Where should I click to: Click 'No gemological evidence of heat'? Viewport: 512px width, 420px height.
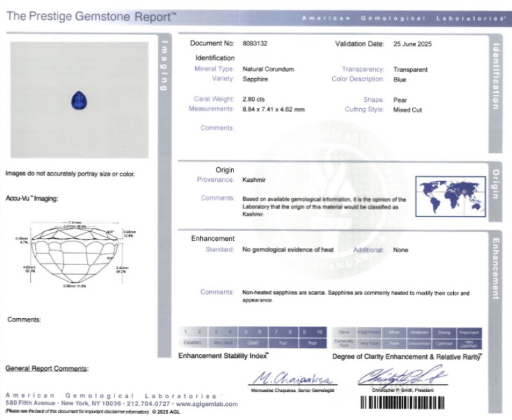(x=287, y=250)
